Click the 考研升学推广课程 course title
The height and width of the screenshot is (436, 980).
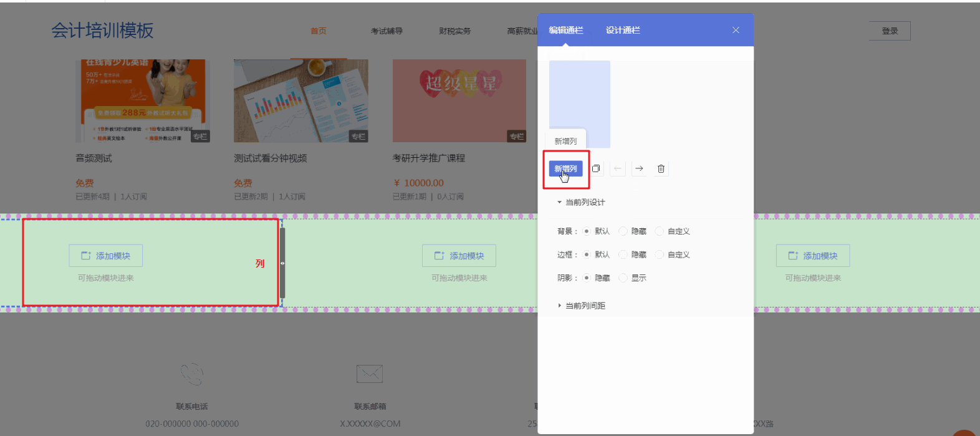click(x=429, y=158)
